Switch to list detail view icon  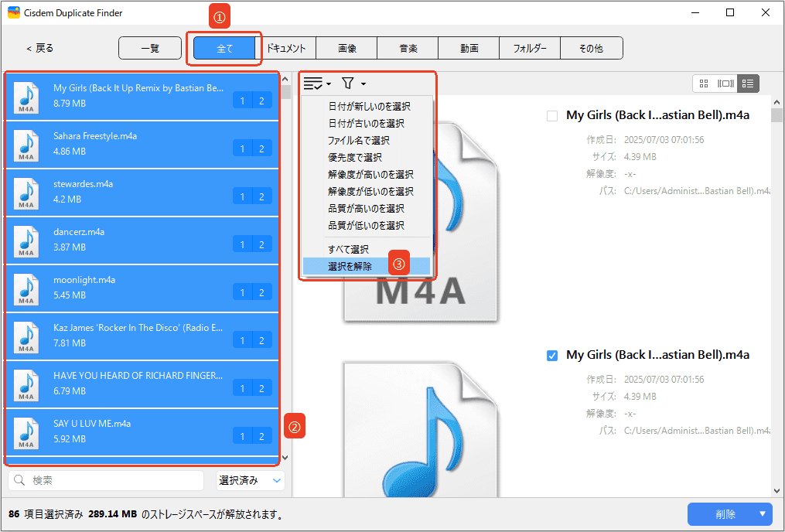point(748,84)
